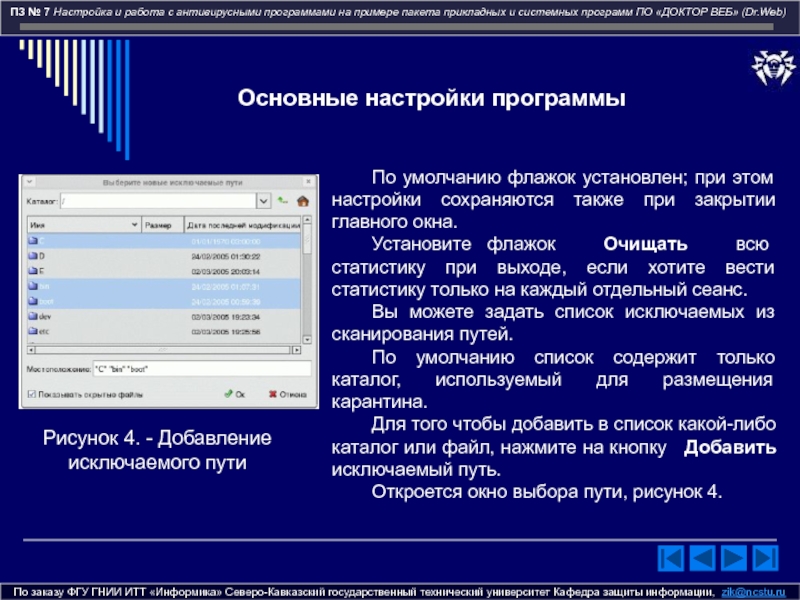The height and width of the screenshot is (600, 800).
Task: Select the 'D' folder entry
Action: (x=42, y=256)
